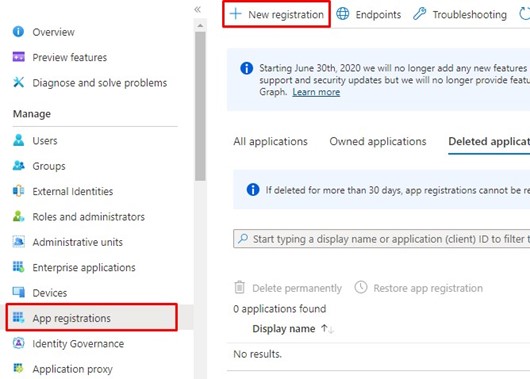530x379 pixels.
Task: Click the Administrative units icon
Action: (x=19, y=241)
